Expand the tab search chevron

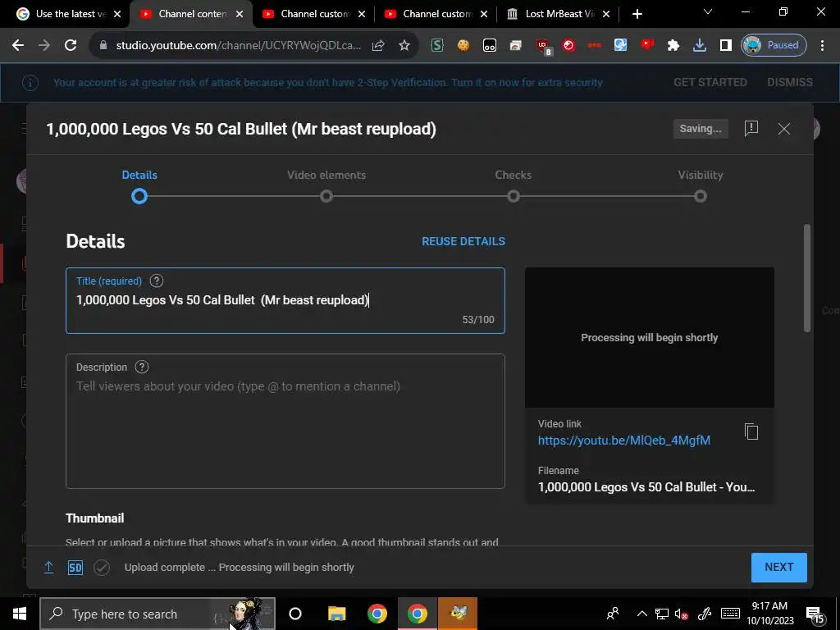coord(708,11)
